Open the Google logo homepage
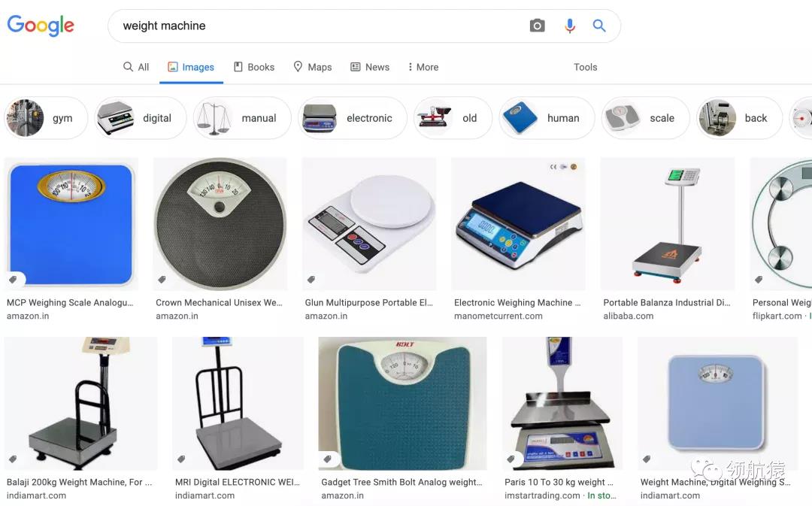The width and height of the screenshot is (812, 506). [x=41, y=26]
